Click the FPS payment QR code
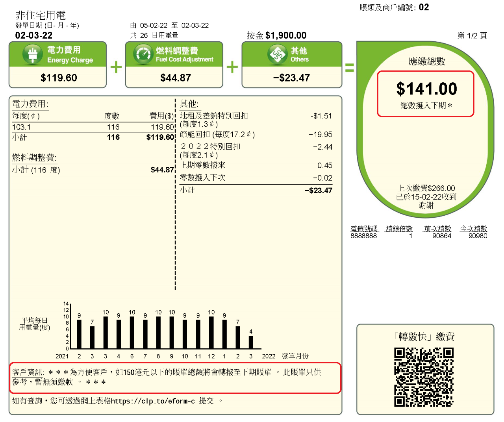504x422 pixels. coord(424,377)
